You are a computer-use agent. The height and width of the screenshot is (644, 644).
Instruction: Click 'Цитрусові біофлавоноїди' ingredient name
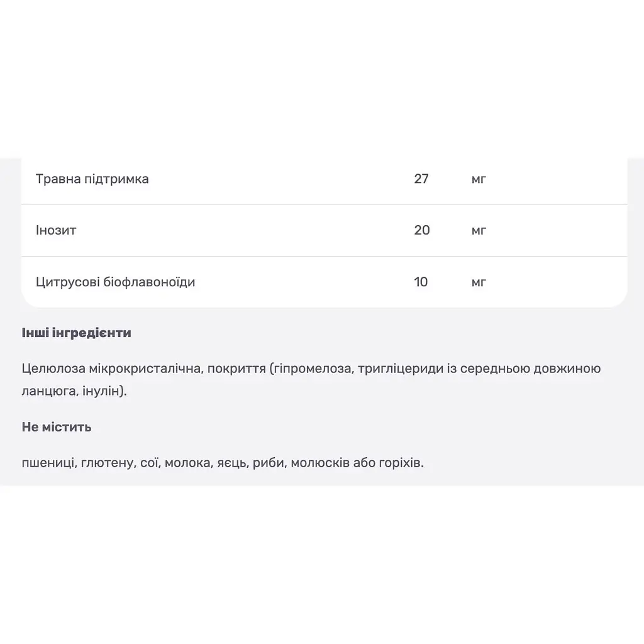116,282
